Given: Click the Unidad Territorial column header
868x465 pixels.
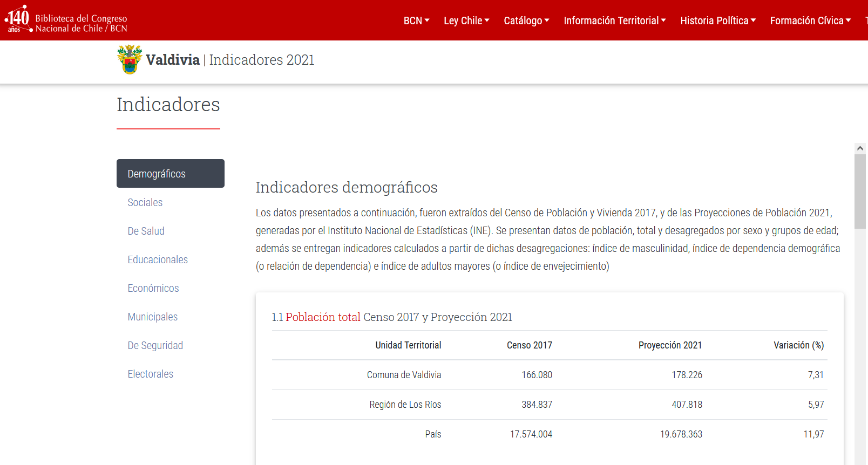Looking at the screenshot, I should tap(408, 345).
